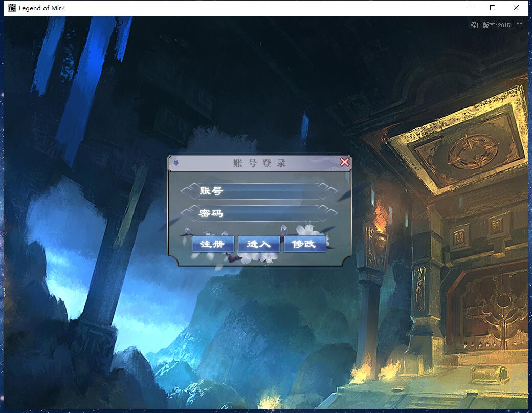Image resolution: width=532 pixels, height=413 pixels.
Task: Minimize the Legend of Mir2 window
Action: [x=470, y=8]
